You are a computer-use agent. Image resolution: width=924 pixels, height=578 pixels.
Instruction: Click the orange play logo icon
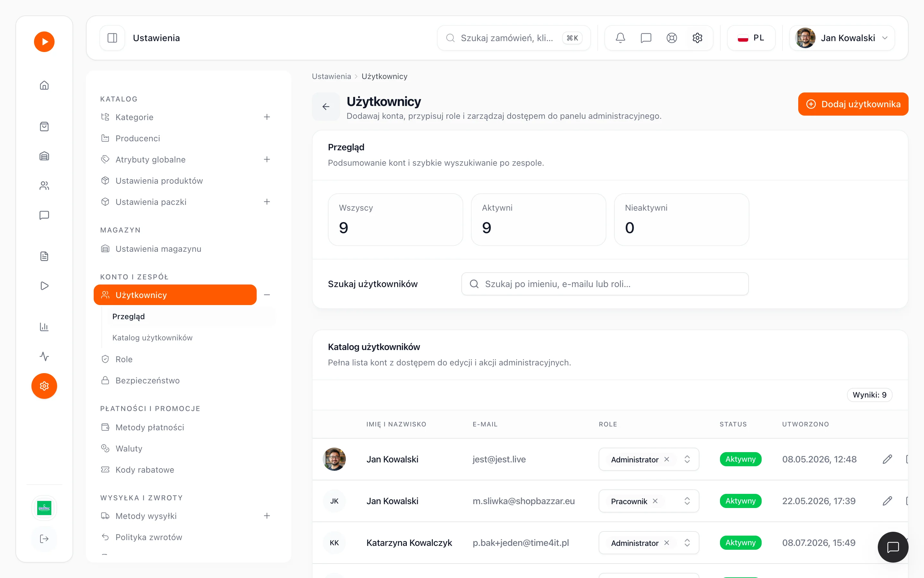44,42
